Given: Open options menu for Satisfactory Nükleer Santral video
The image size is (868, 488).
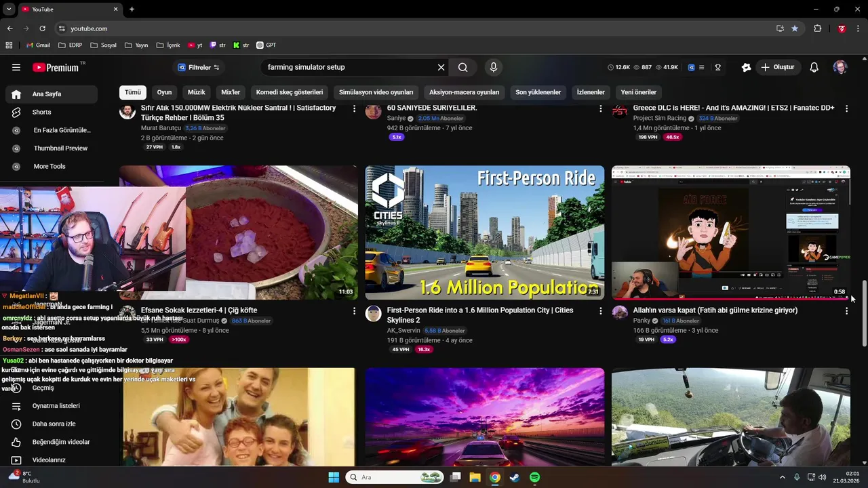Looking at the screenshot, I should pos(354,108).
